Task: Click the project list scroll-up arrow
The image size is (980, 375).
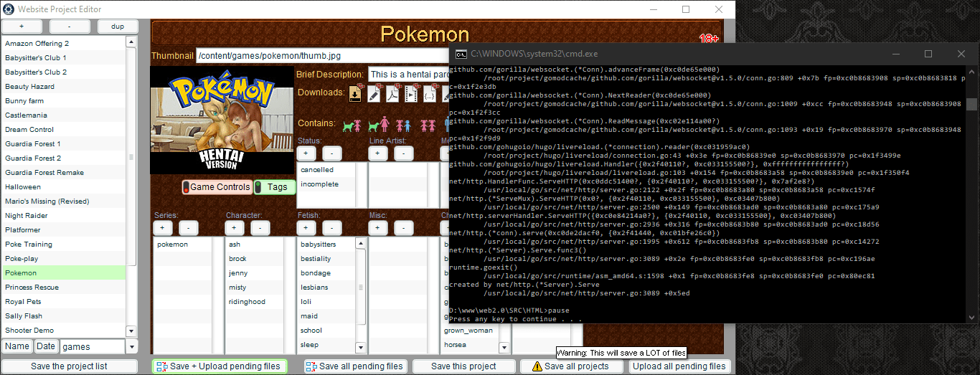Action: point(131,43)
